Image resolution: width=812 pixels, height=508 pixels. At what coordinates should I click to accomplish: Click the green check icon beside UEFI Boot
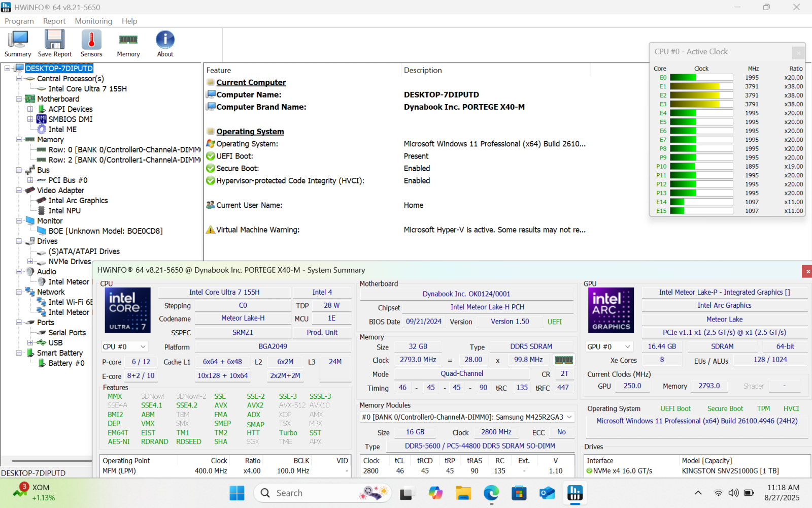point(211,156)
